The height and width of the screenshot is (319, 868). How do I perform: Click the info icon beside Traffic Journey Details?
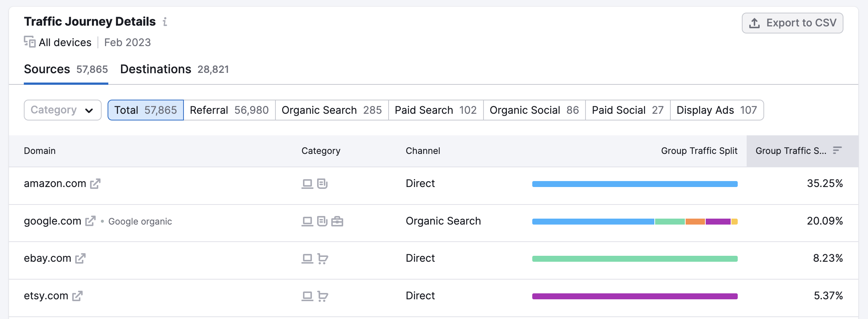(x=165, y=22)
